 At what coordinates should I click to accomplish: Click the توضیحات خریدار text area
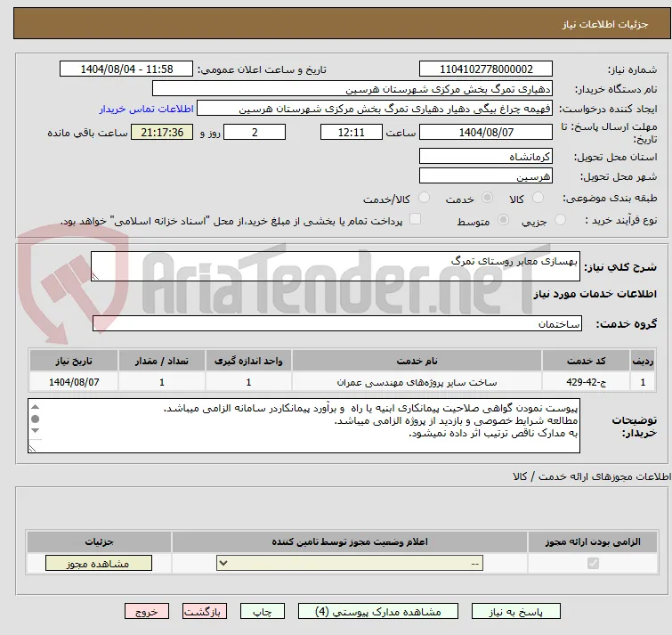pos(304,426)
